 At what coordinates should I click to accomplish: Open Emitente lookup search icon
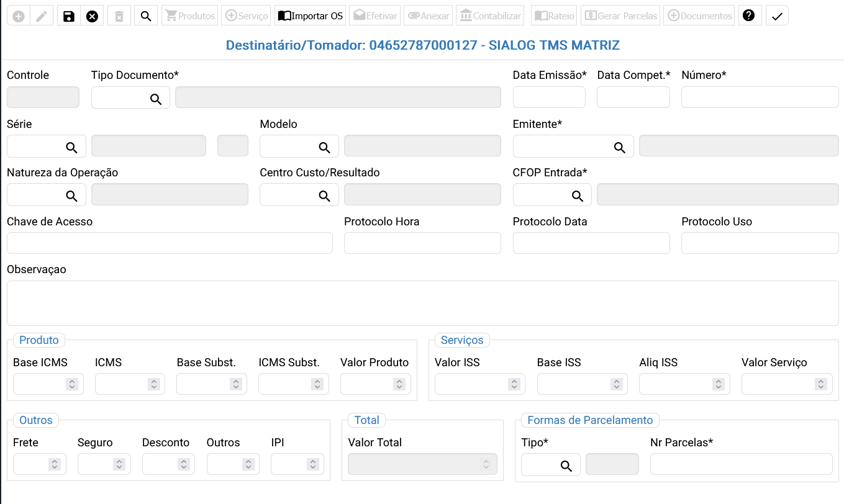(x=619, y=147)
